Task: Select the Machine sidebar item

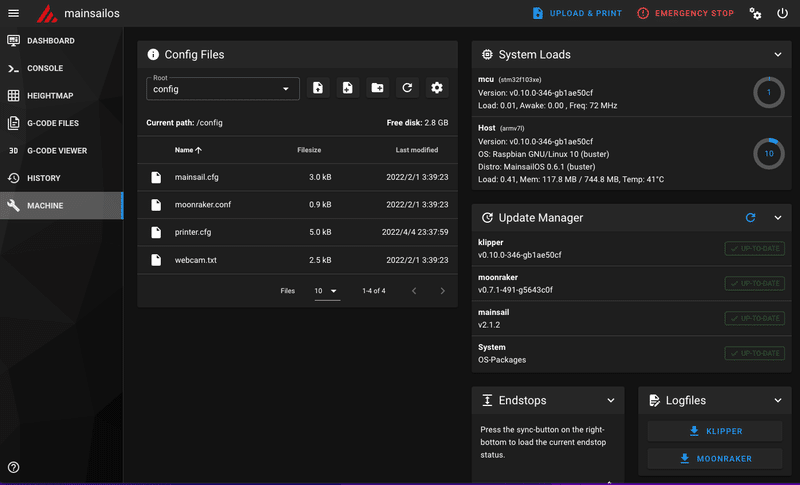Action: [61, 206]
